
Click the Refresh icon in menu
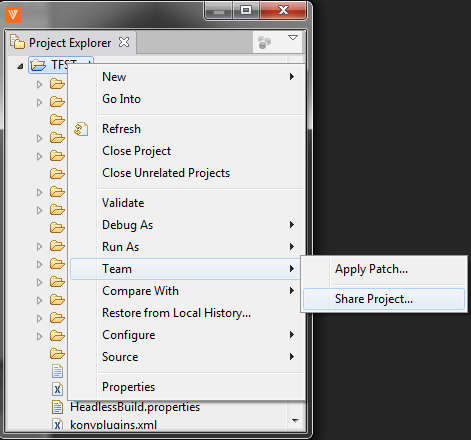[x=81, y=129]
